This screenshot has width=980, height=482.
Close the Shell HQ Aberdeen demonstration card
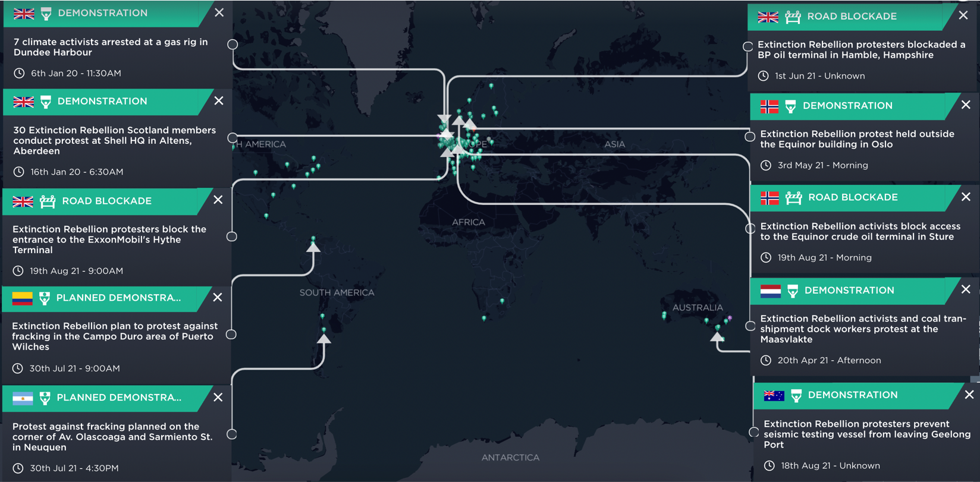[219, 100]
